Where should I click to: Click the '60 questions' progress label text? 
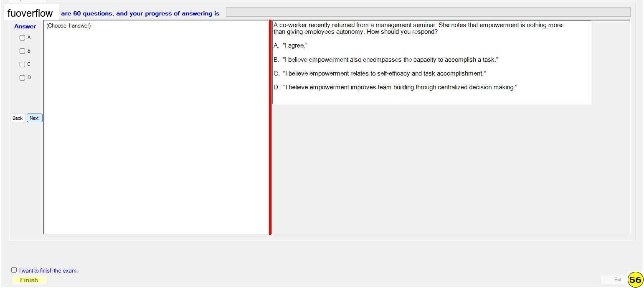pyautogui.click(x=140, y=13)
